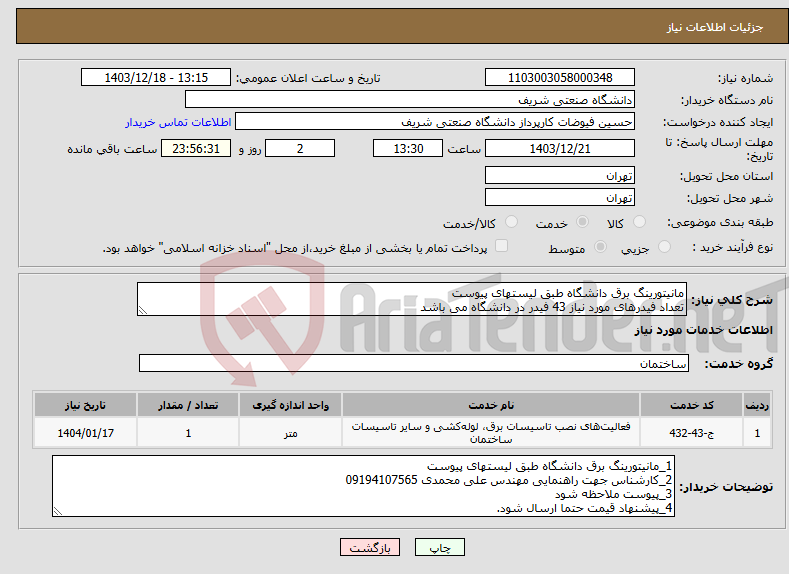Viewport: 789px width, 574px height.
Task: Click the ردیف column header
Action: 757,405
